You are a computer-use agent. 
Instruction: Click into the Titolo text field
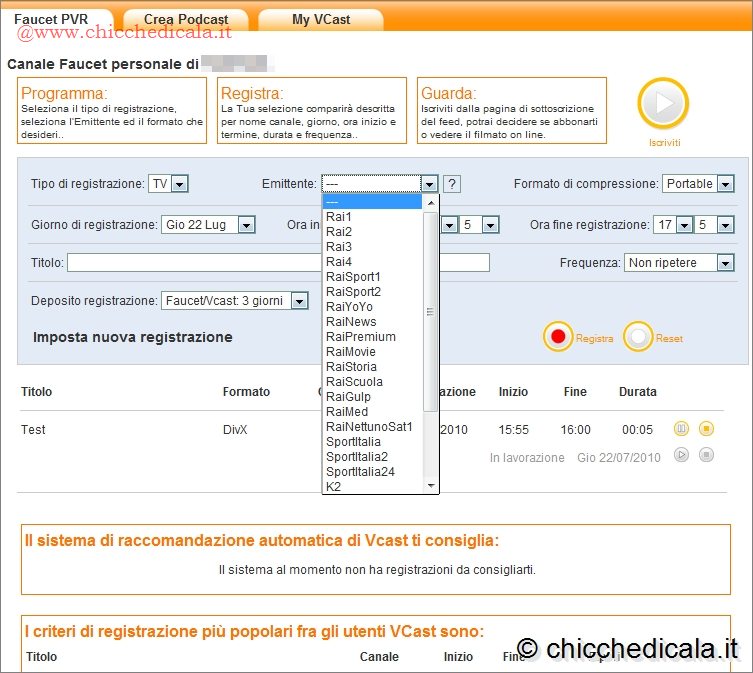[190, 263]
